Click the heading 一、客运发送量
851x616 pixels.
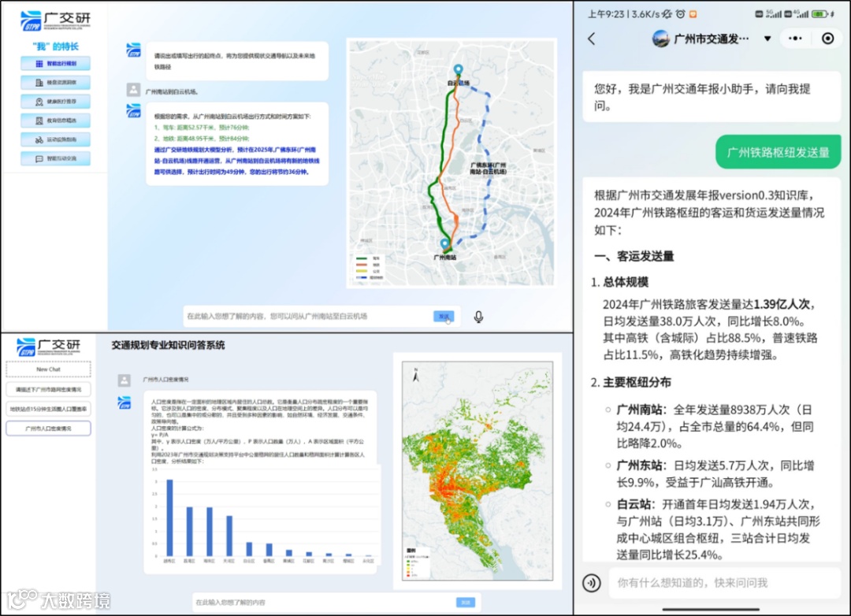tap(634, 256)
